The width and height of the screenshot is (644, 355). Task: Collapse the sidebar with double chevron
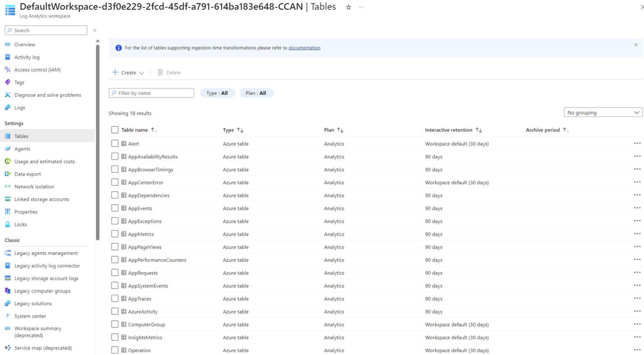tap(95, 30)
